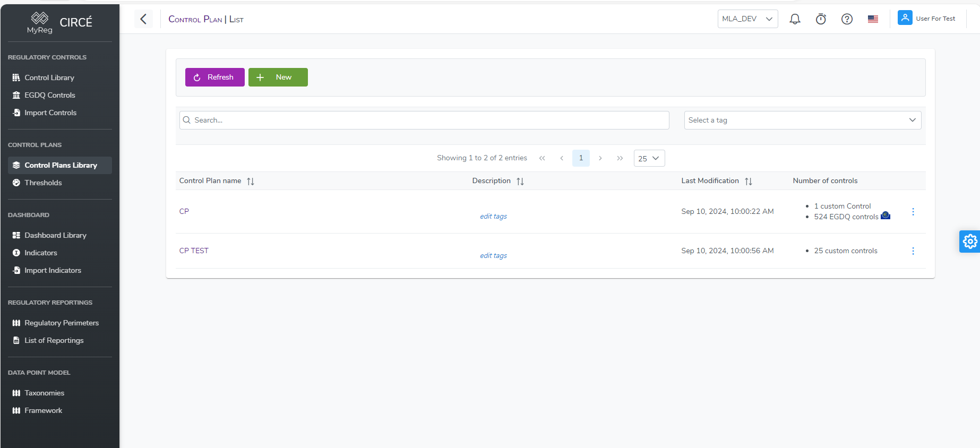Open the timer stopwatch icon
The width and height of the screenshot is (980, 448).
(821, 19)
